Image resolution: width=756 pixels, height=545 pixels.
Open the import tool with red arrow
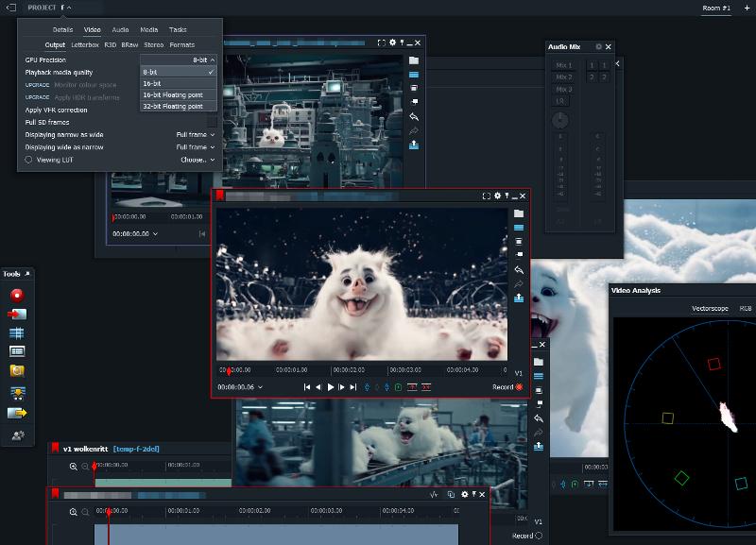[x=17, y=315]
